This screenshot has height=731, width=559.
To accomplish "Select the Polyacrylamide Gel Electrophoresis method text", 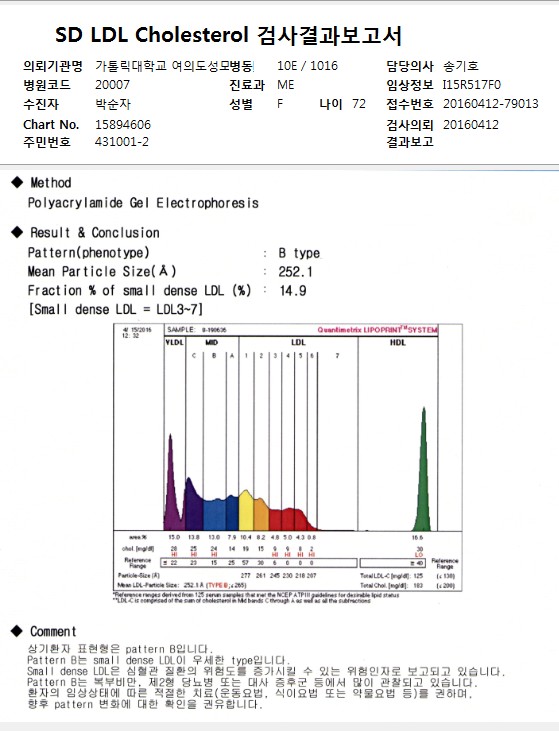I will click(x=143, y=203).
